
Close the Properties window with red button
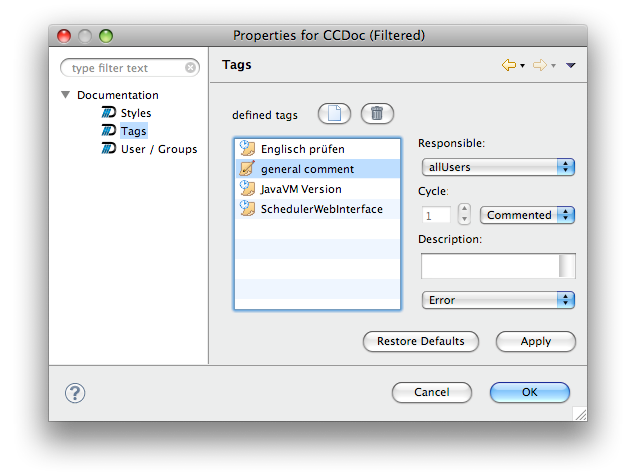coord(64,36)
